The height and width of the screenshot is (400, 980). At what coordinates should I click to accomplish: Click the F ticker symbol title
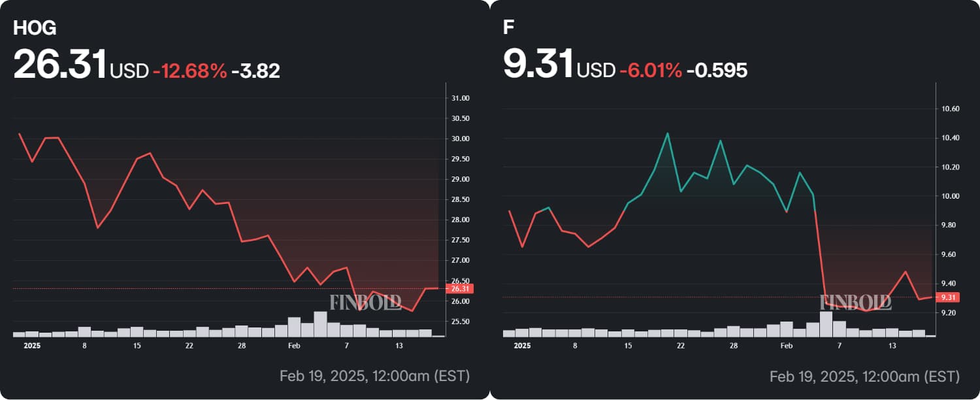click(x=508, y=27)
